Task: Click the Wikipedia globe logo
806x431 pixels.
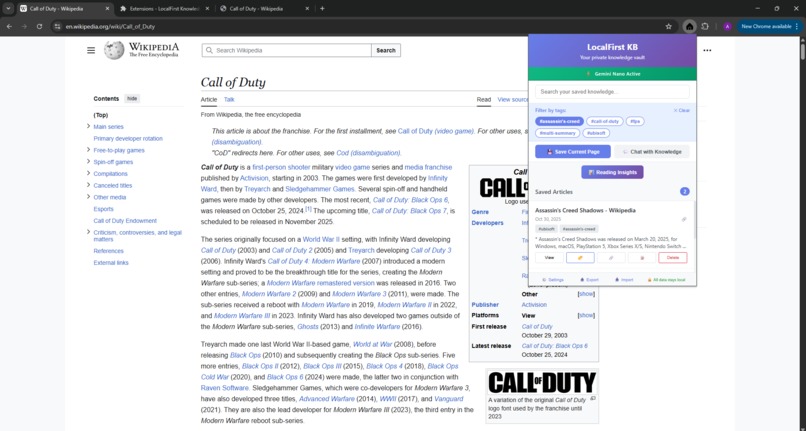Action: click(x=114, y=50)
